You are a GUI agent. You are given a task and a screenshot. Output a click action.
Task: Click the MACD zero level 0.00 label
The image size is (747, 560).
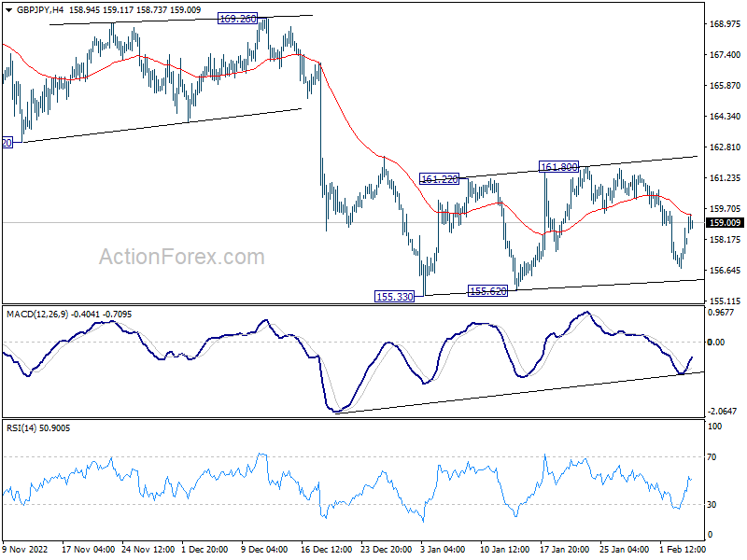(716, 343)
